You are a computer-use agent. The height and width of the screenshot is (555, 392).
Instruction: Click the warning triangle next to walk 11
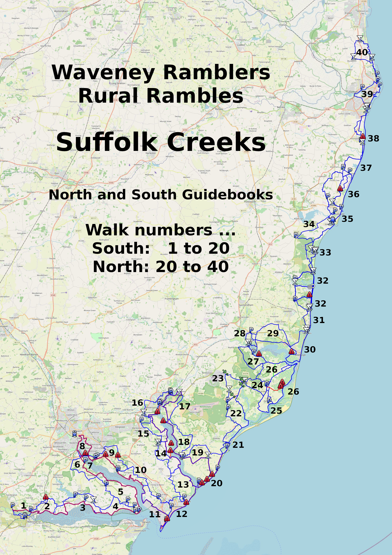coord(167,518)
